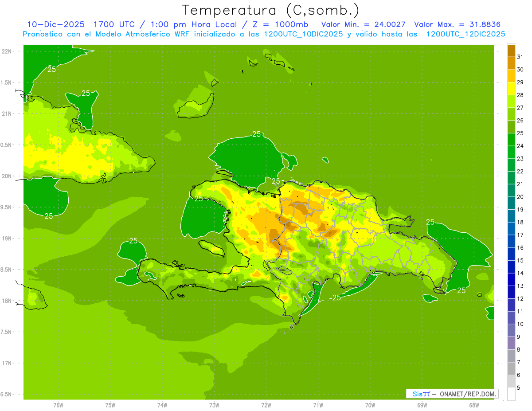Image resolution: width=532 pixels, height=411 pixels.
Task: Click the green swatch between legend 24 and 25
Action: tap(511, 140)
